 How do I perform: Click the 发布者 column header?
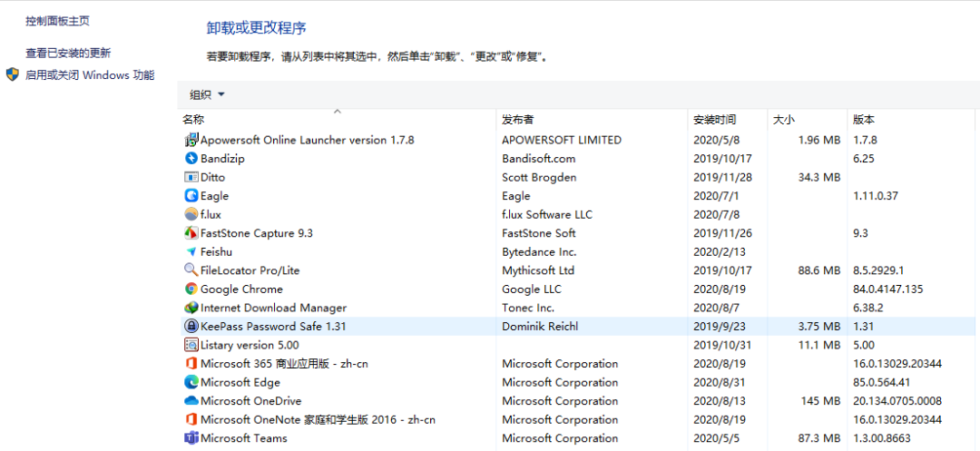[518, 120]
